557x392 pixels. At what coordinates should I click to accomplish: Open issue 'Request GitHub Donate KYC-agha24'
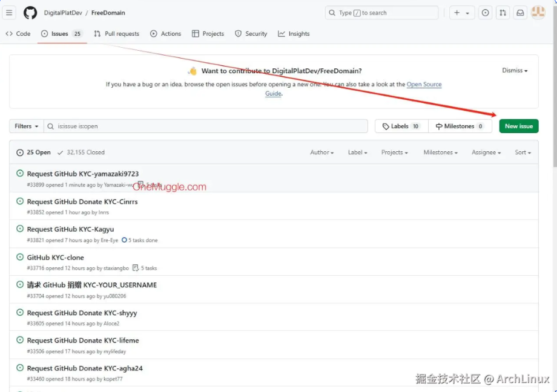point(85,368)
